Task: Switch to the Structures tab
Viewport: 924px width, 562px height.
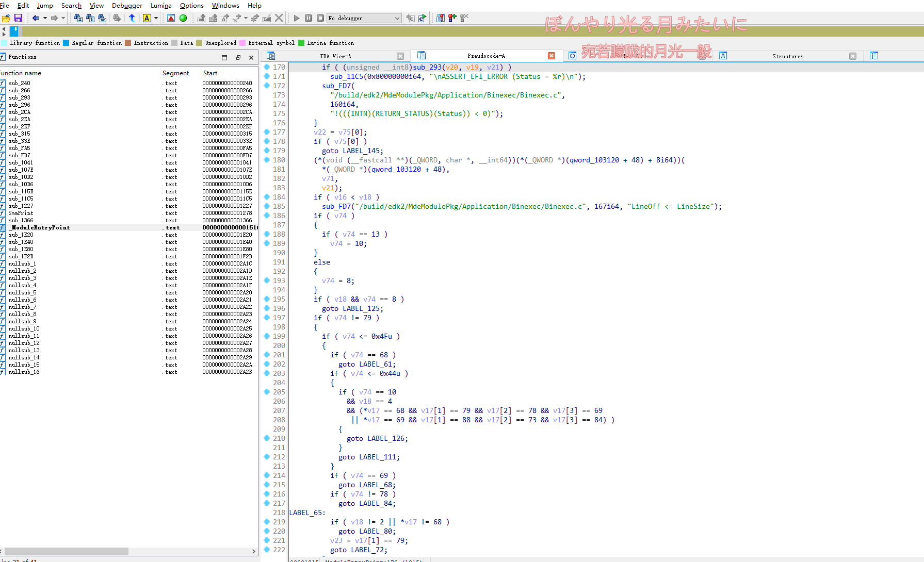Action: pos(788,56)
